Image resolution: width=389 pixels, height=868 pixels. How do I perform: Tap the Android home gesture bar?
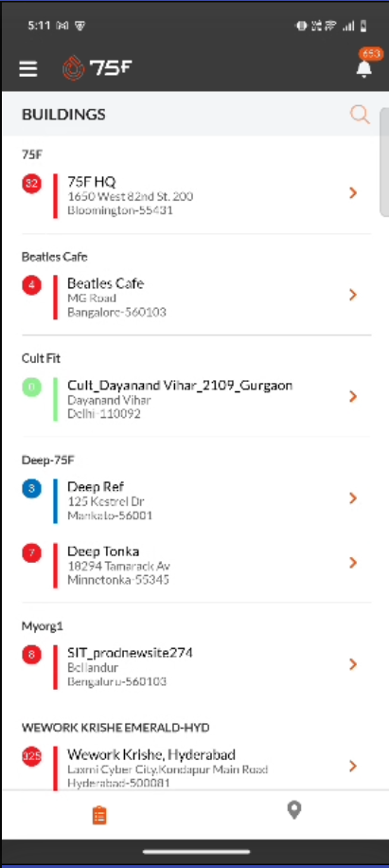coord(196,852)
